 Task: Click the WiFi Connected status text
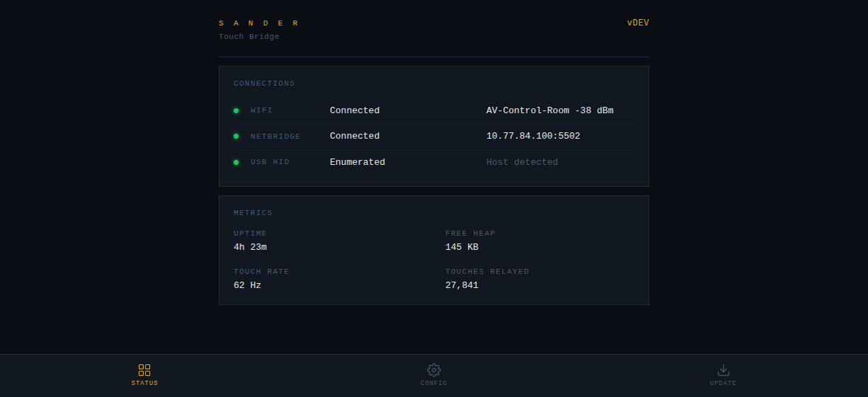(355, 110)
